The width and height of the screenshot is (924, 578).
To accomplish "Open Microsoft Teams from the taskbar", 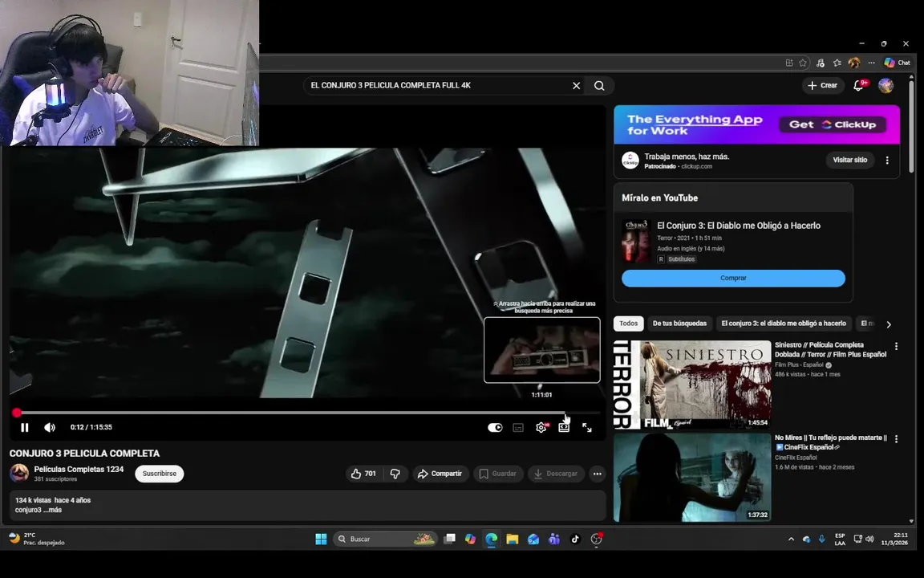I will [x=554, y=539].
